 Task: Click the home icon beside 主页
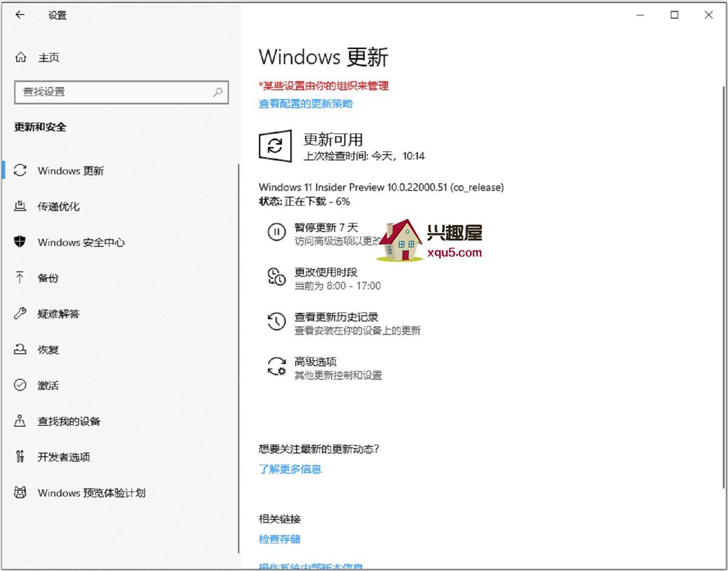[x=21, y=58]
